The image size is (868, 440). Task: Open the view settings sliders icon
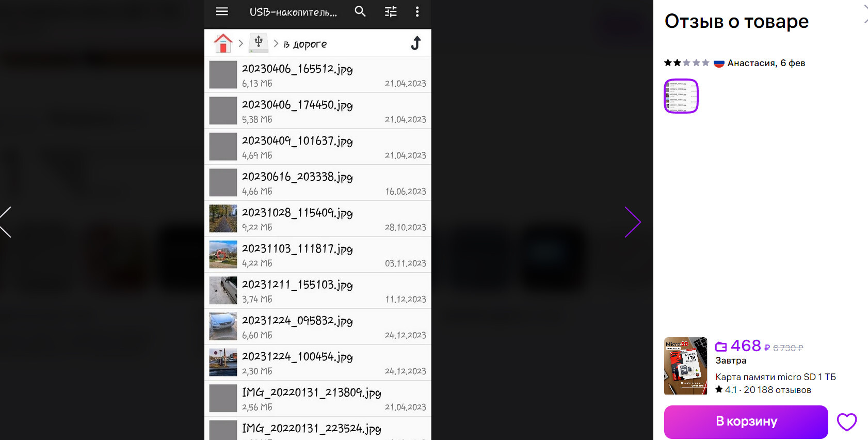(391, 11)
